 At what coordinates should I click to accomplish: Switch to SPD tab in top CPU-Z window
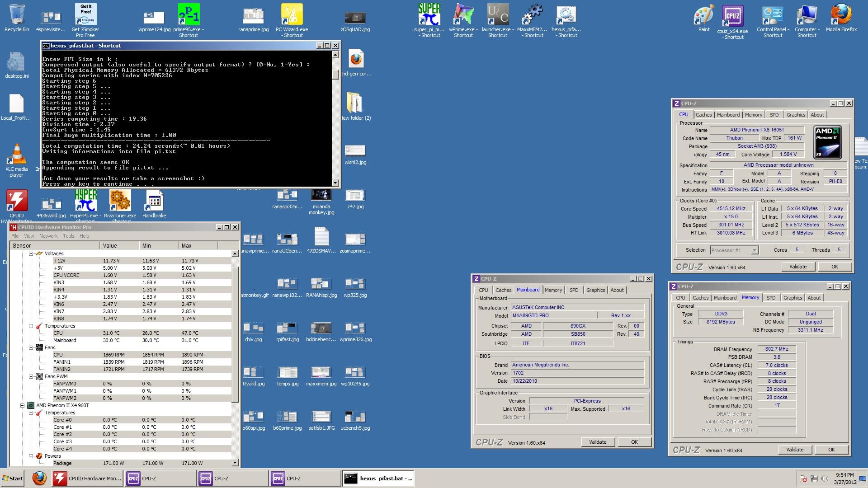(774, 115)
